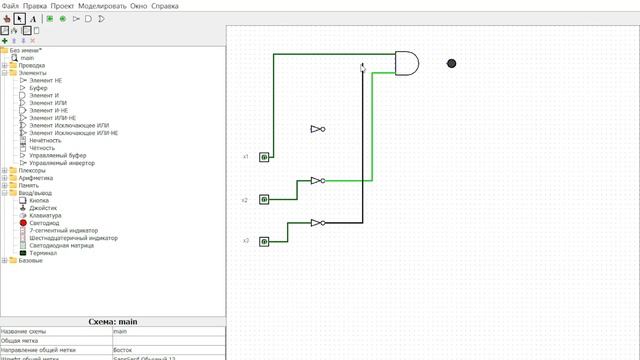The height and width of the screenshot is (360, 640).
Task: Select the Text tool
Action: pos(33,19)
